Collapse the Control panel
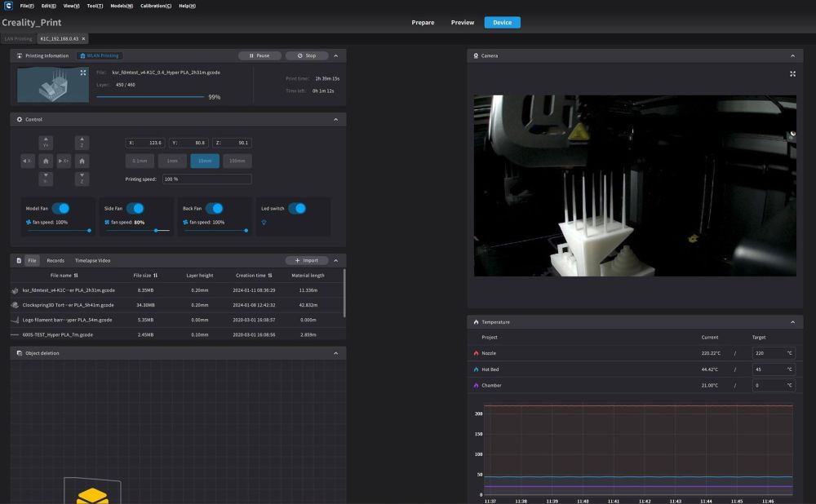This screenshot has width=816, height=504. [x=335, y=119]
